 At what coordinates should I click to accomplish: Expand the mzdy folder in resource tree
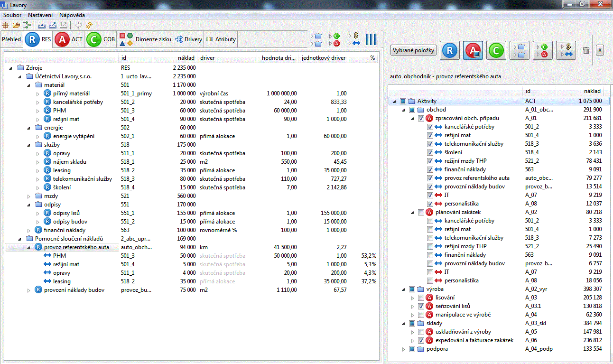(x=29, y=196)
